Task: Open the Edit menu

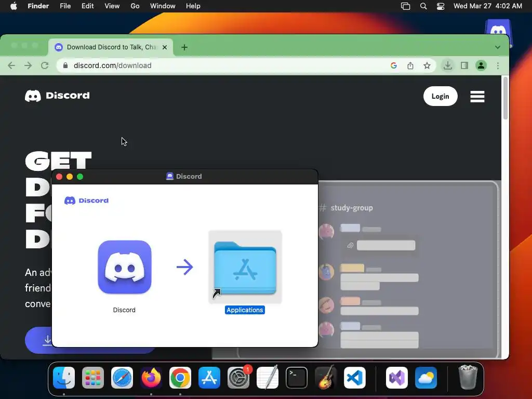Action: pyautogui.click(x=87, y=6)
